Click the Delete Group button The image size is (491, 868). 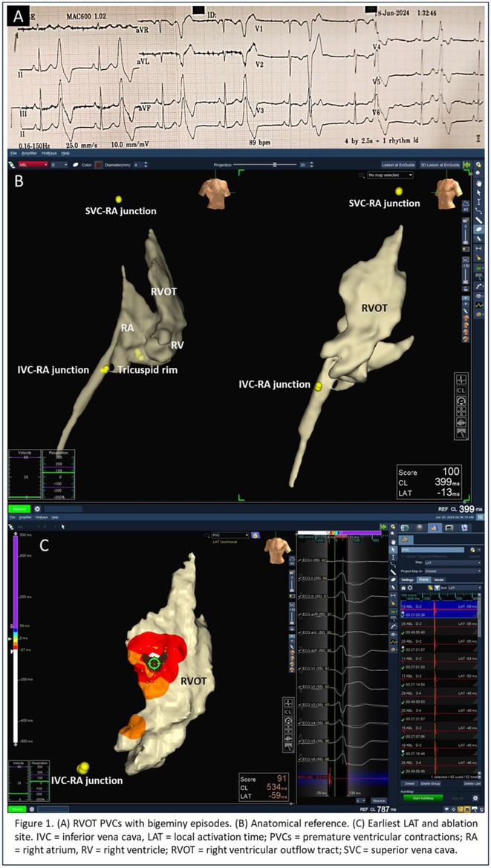pos(430,783)
